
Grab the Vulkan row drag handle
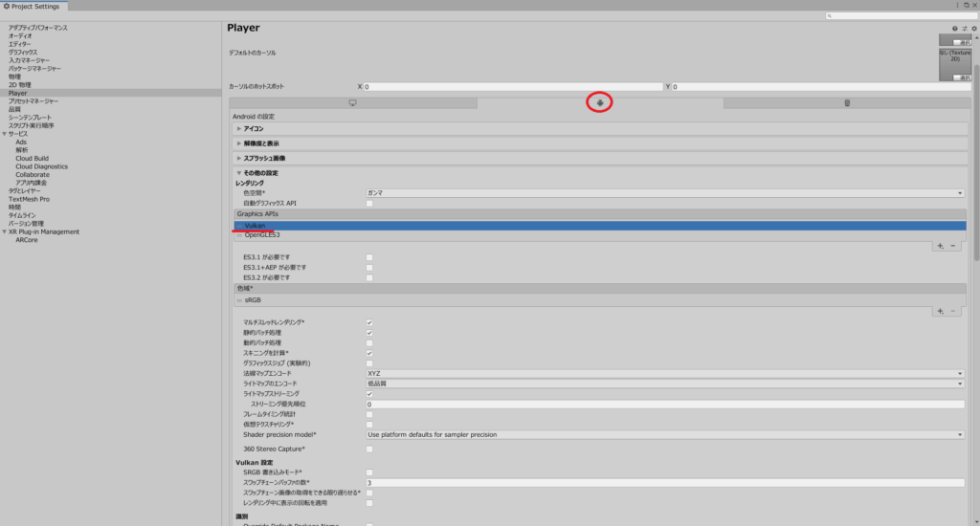pyautogui.click(x=239, y=226)
